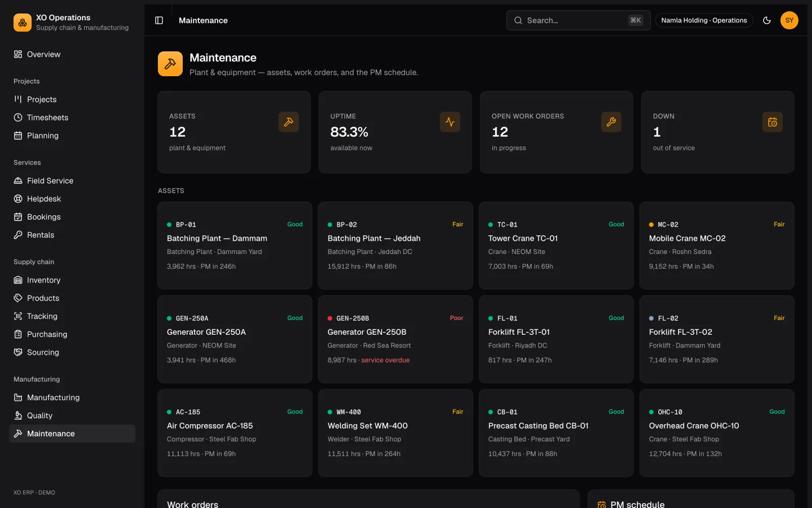The height and width of the screenshot is (508, 812).
Task: Open the Generator GEN-250B asset card
Action: (395, 339)
